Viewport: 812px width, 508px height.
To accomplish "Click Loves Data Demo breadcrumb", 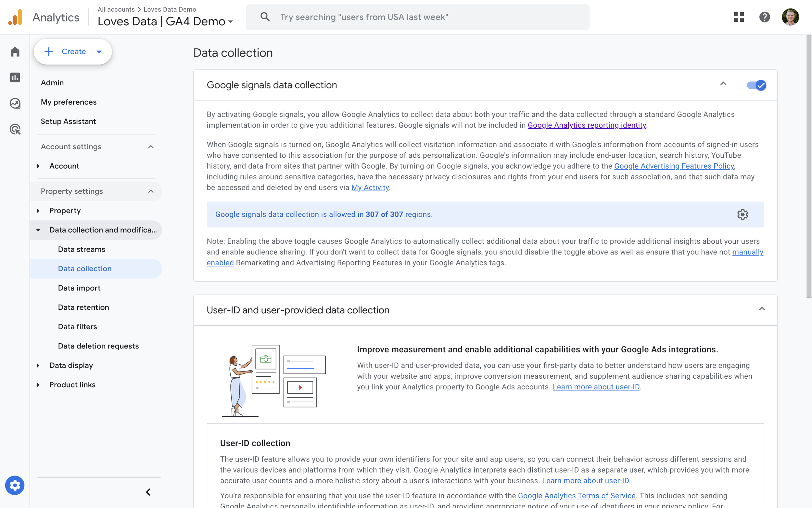I will click(x=170, y=9).
